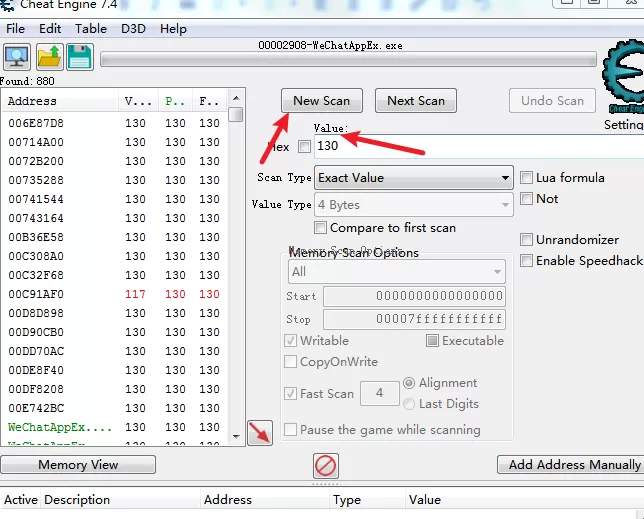Click the Value input field
The height and width of the screenshot is (519, 644).
tap(479, 146)
